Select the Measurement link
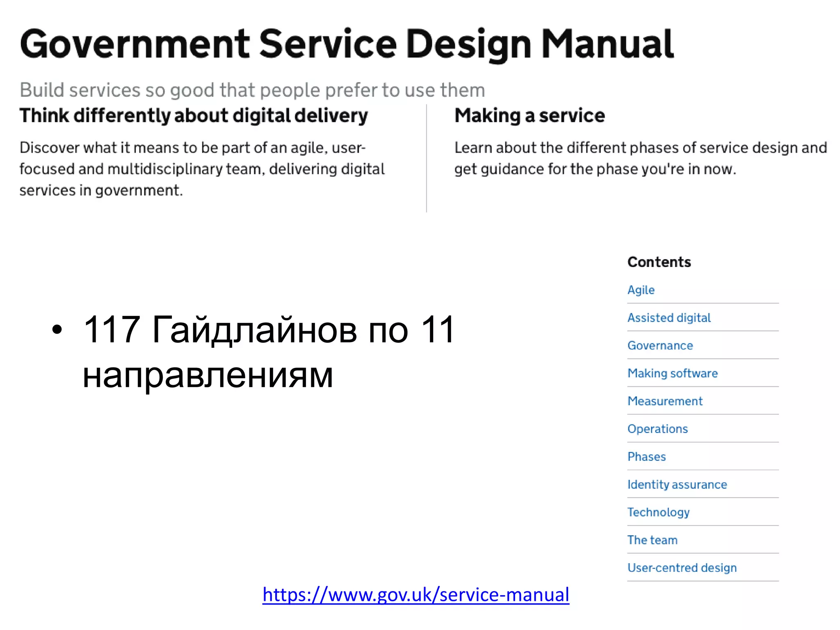Screen dimensions: 840x630 click(665, 401)
